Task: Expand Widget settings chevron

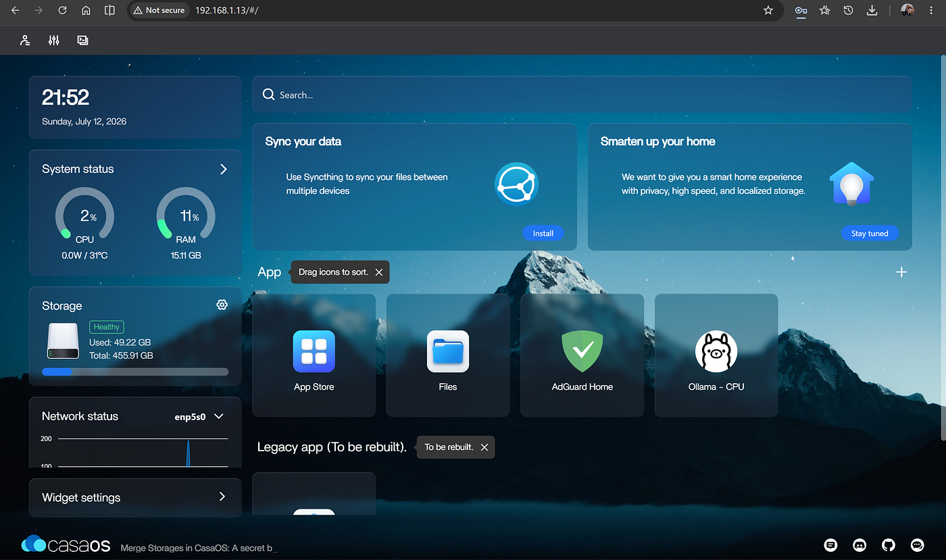Action: [x=222, y=497]
